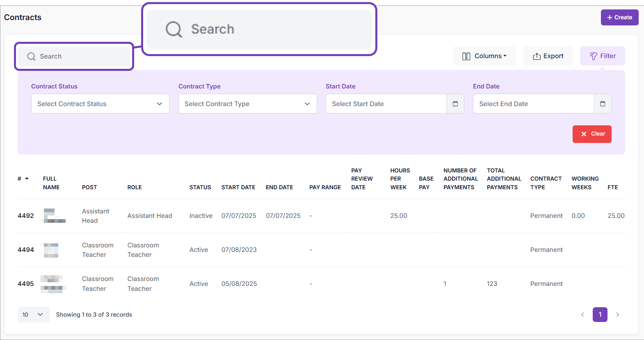This screenshot has width=644, height=340.
Task: Click the Create button
Action: 619,18
